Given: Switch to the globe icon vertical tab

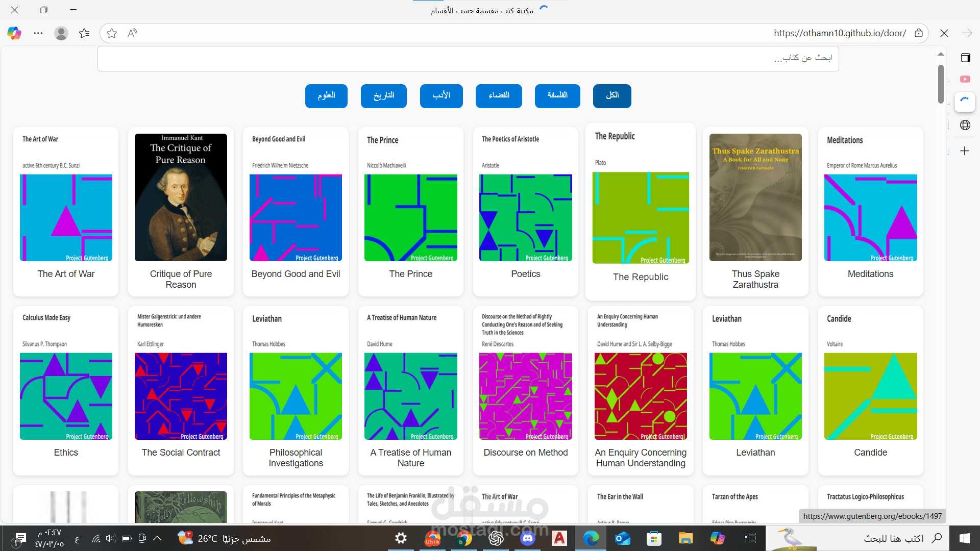Looking at the screenshot, I should point(965,125).
